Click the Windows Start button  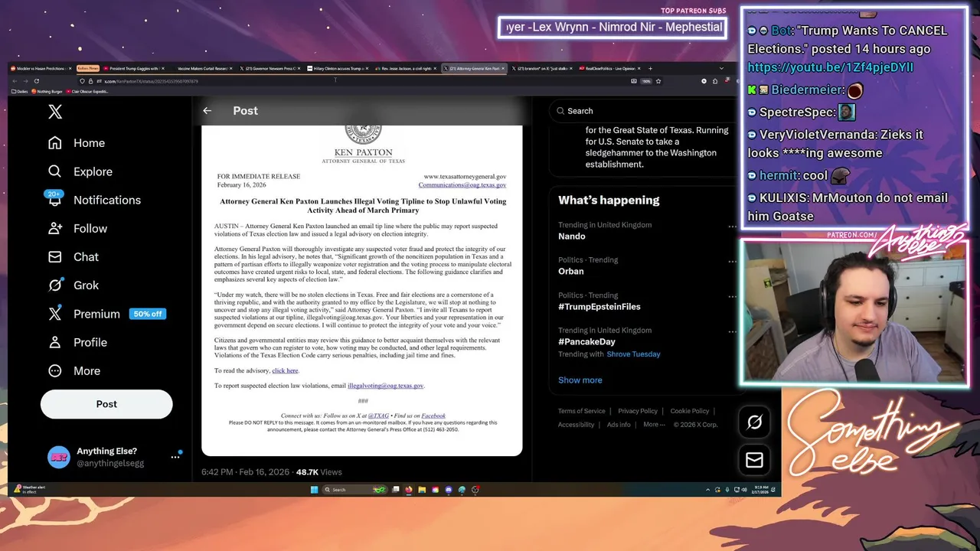pyautogui.click(x=314, y=490)
